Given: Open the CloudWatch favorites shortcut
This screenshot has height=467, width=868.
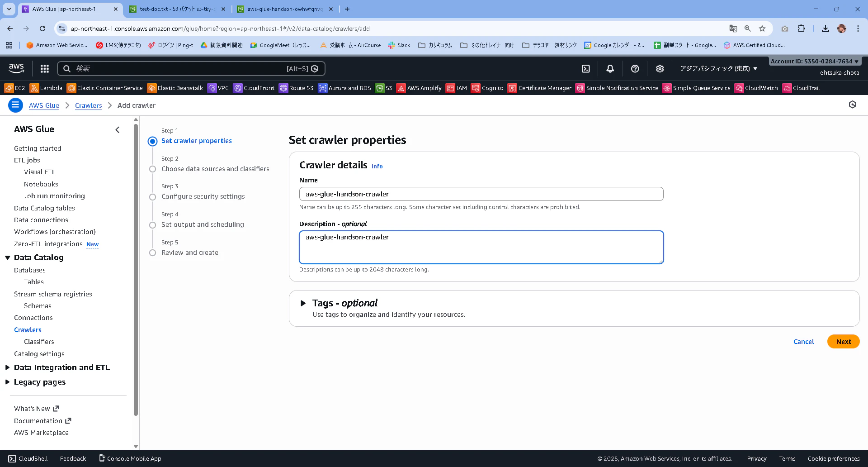Looking at the screenshot, I should tap(756, 88).
